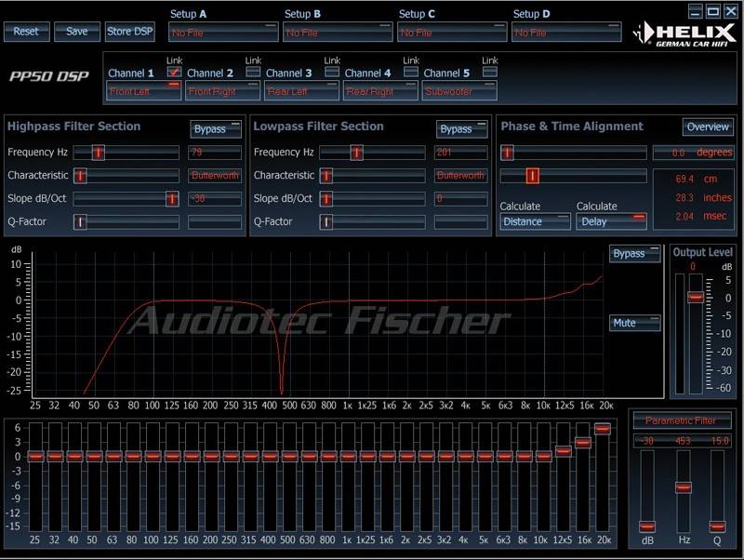The image size is (744, 560).
Task: Select the Channel 5 Subwoofer box
Action: [459, 90]
